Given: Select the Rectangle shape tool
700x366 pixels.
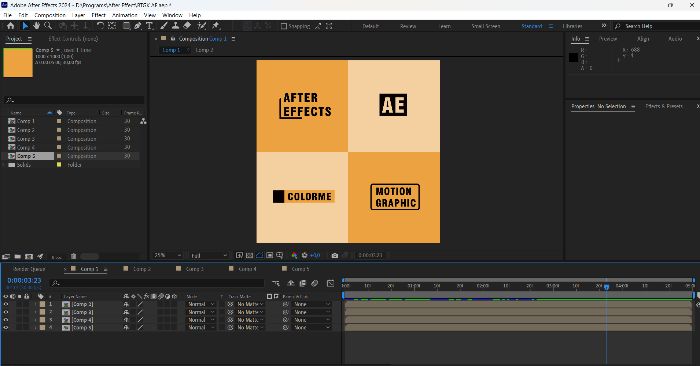Looking at the screenshot, I should point(126,26).
